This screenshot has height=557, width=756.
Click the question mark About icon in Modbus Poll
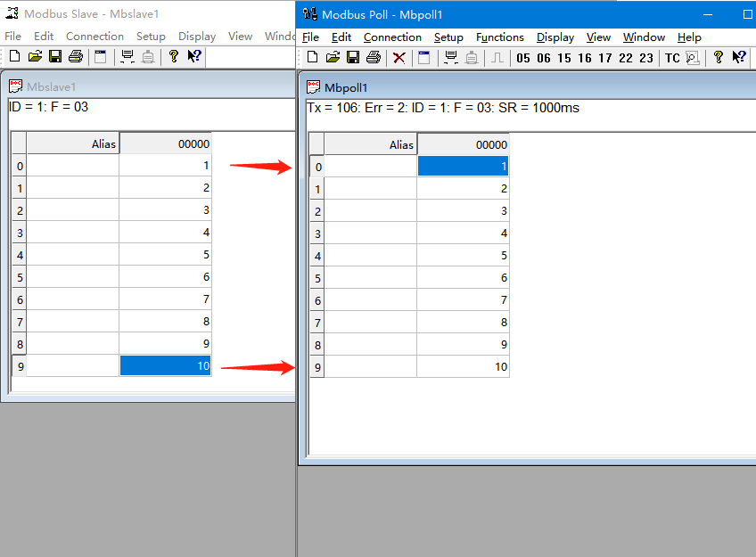[x=718, y=58]
